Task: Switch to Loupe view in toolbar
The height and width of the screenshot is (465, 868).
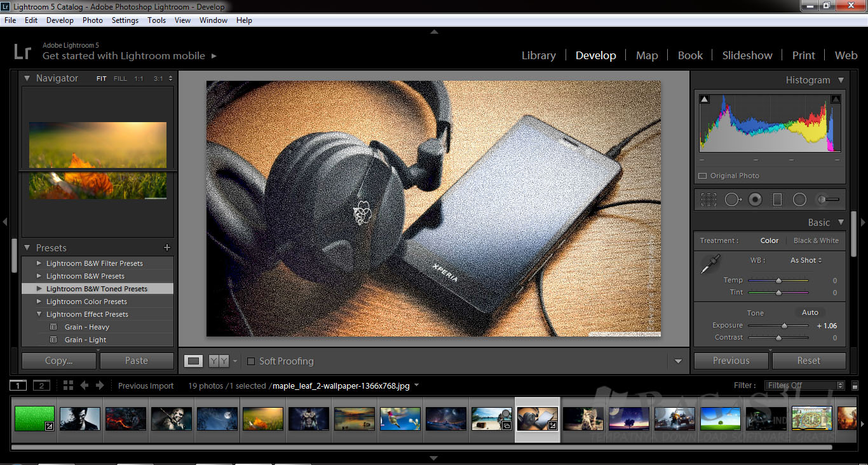Action: pyautogui.click(x=194, y=361)
